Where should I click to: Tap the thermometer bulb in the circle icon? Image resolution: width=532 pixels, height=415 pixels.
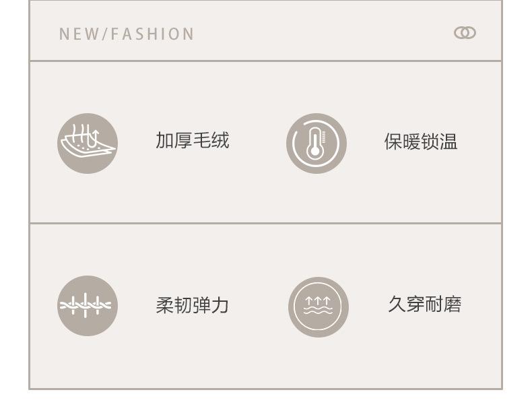pos(315,151)
